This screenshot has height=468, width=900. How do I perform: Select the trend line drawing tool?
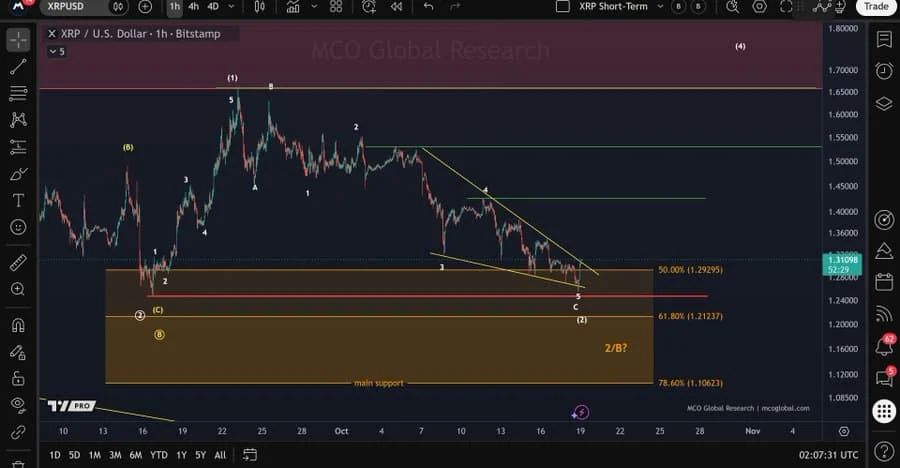pyautogui.click(x=18, y=66)
